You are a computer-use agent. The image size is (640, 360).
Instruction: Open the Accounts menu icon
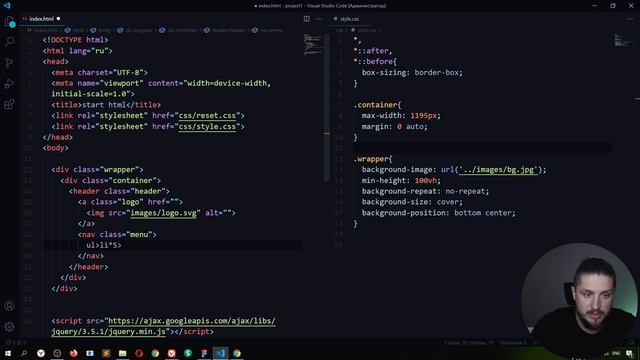pyautogui.click(x=9, y=306)
